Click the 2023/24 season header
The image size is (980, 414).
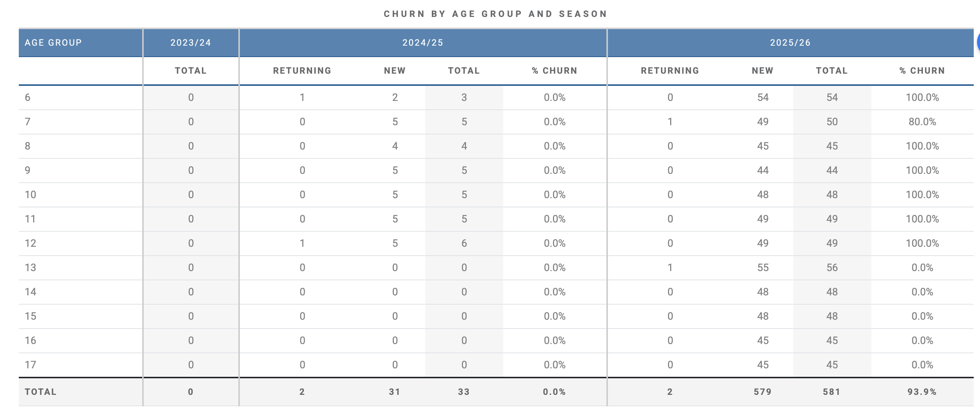click(190, 43)
